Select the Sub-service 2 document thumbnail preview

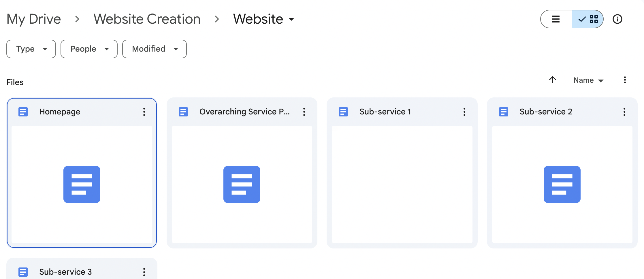tap(562, 184)
